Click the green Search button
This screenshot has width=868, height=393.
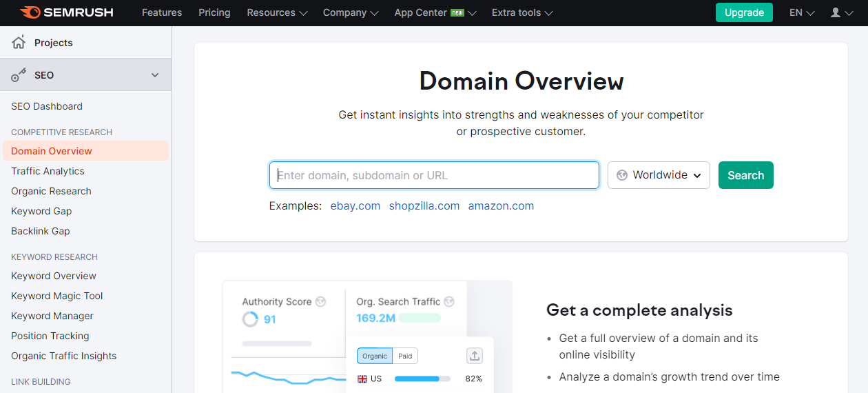point(746,175)
